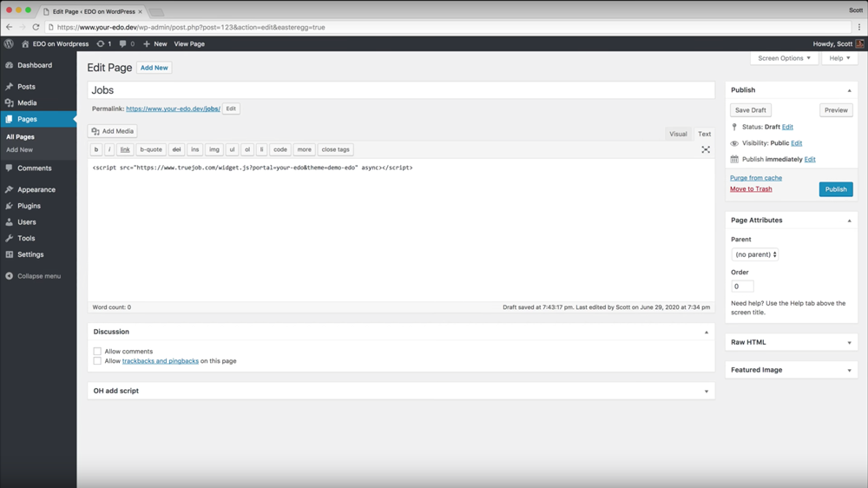Open the Chrome three-dot menu
This screenshot has width=868, height=488.
click(x=859, y=27)
